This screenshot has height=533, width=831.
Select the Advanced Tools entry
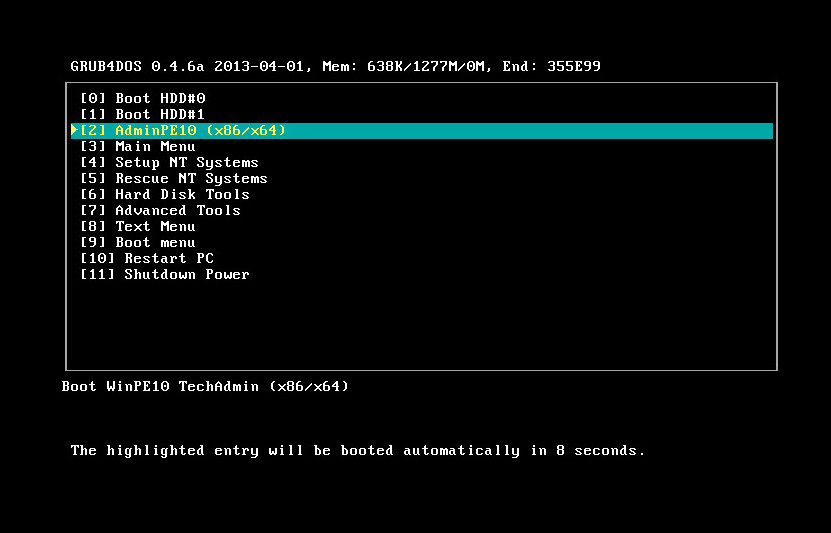click(160, 211)
